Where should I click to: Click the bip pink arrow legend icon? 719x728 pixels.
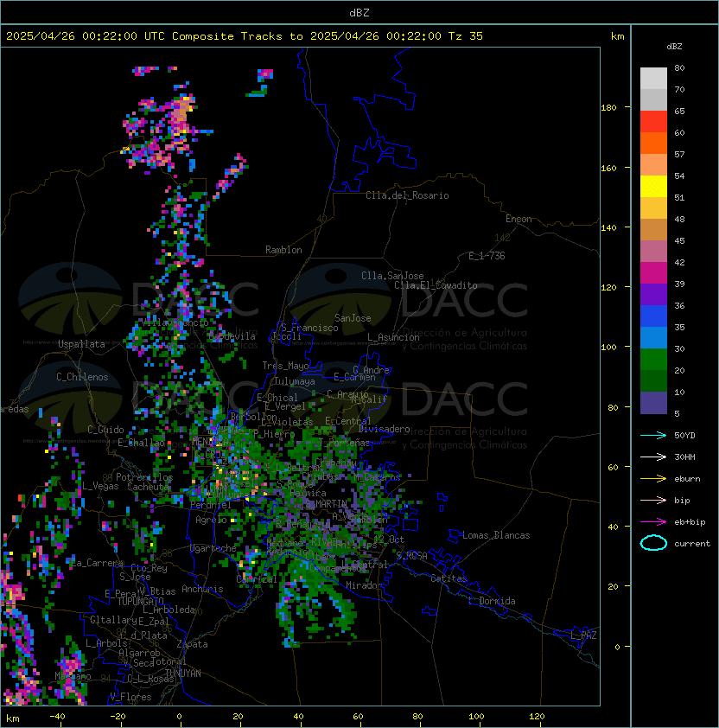point(653,500)
